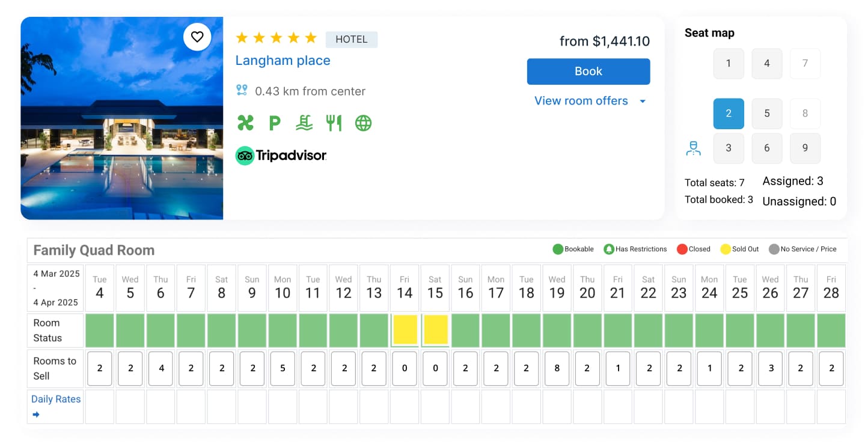Click the yellow Sold Out status for Fri 14
This screenshot has width=868, height=446.
point(405,329)
